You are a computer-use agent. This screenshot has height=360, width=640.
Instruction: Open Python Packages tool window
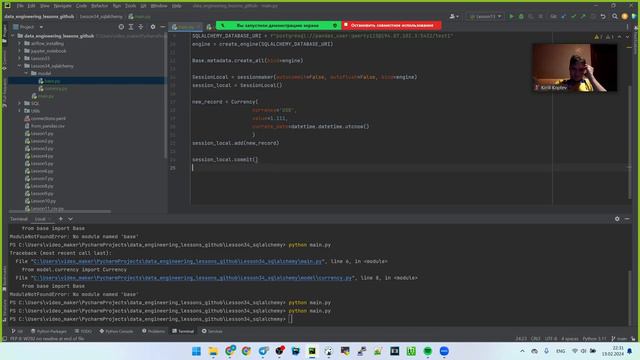(x=49, y=331)
